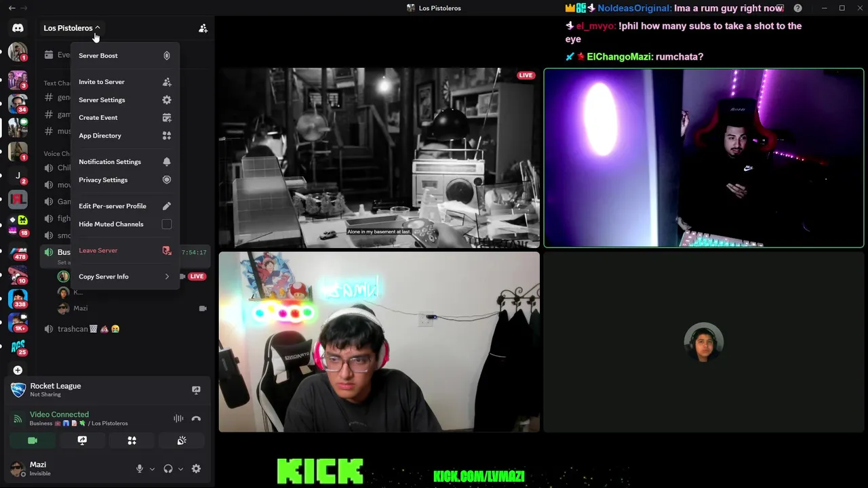The width and height of the screenshot is (868, 488).
Task: Open User Settings gear
Action: (196, 468)
